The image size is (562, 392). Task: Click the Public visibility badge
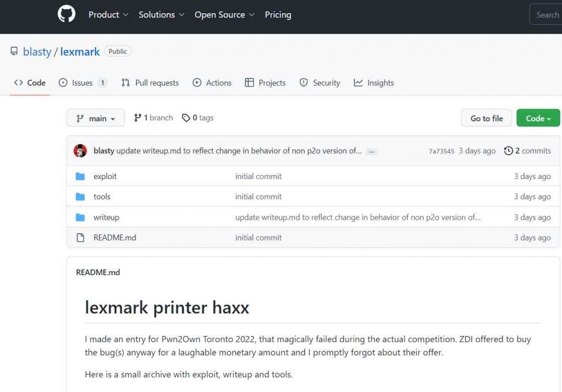117,51
